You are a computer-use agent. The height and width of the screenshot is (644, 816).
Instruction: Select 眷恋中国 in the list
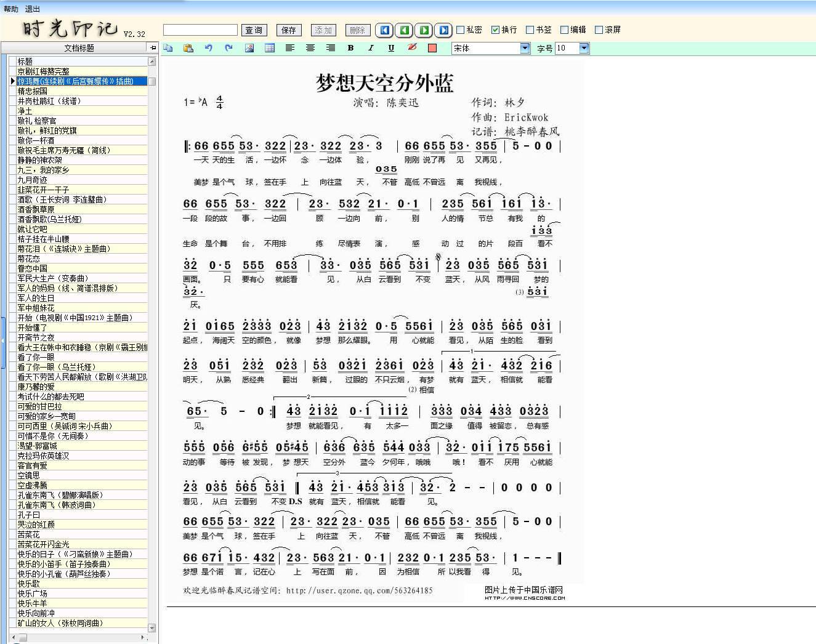(81, 268)
